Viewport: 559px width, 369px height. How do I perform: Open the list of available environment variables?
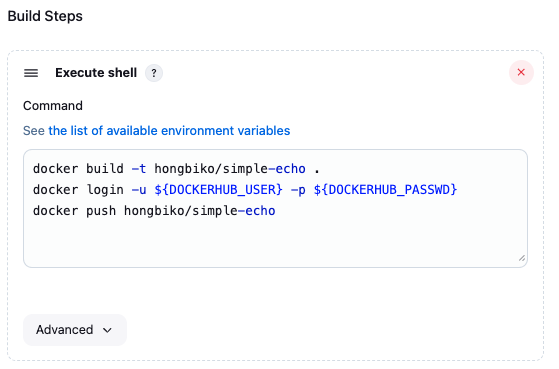tap(169, 131)
